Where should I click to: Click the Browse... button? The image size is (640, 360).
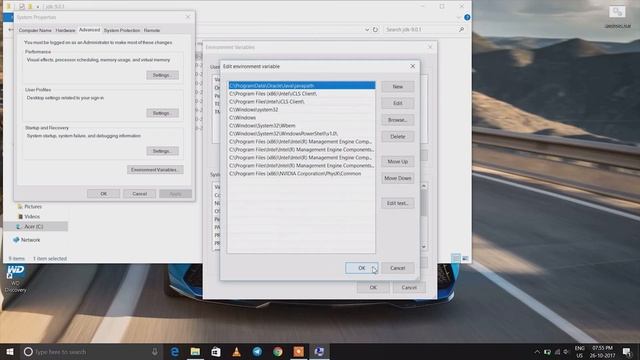(398, 120)
